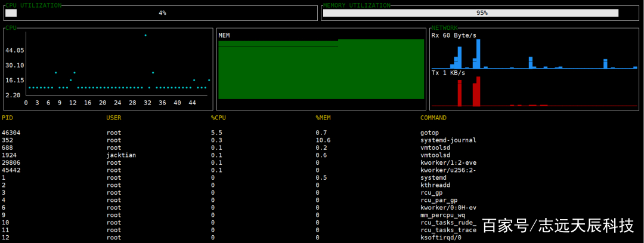The width and height of the screenshot is (644, 243).
Task: Click the 0.3 %CPU value for systemd-journal
Action: point(216,140)
